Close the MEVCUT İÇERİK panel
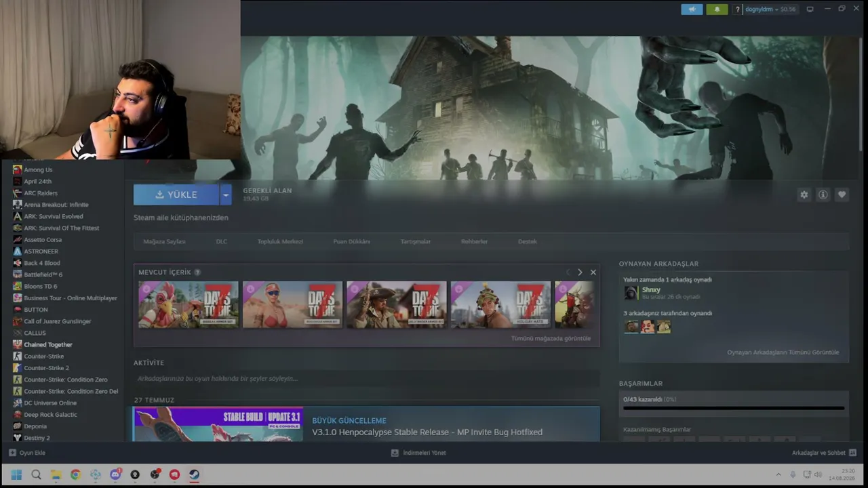 pos(593,272)
